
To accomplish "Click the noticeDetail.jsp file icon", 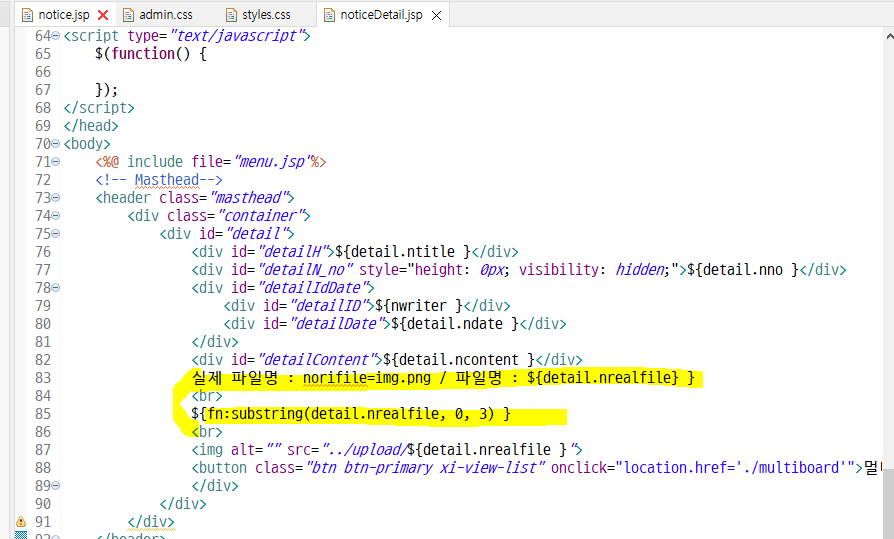I will pos(329,15).
